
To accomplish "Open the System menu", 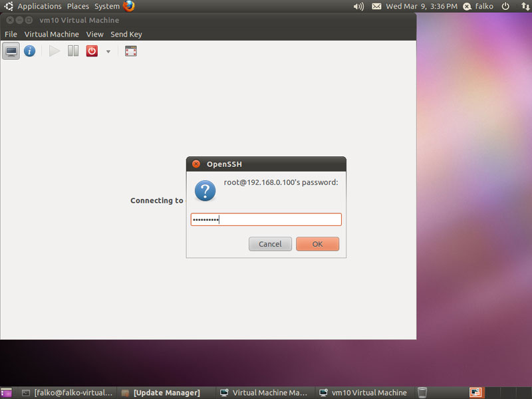I will point(107,6).
